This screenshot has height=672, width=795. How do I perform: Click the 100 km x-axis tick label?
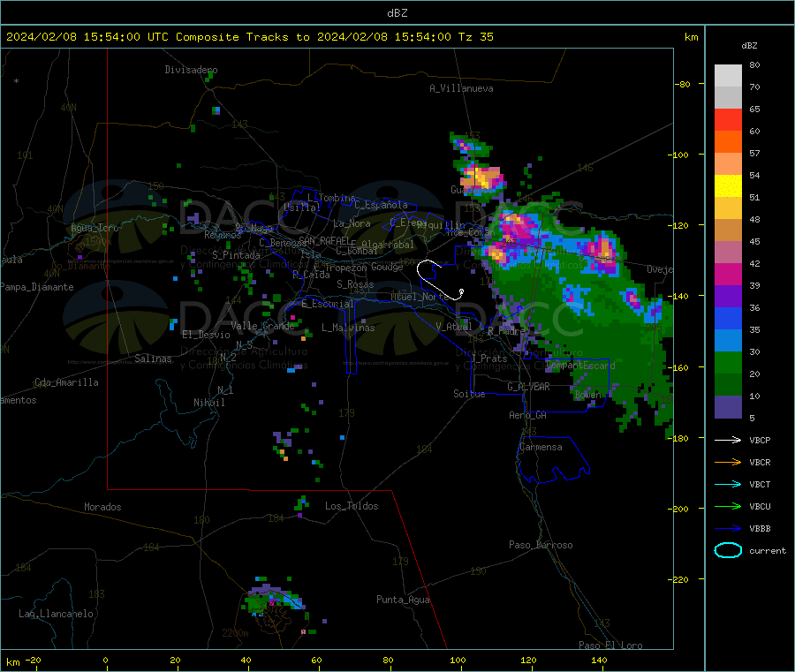458,660
